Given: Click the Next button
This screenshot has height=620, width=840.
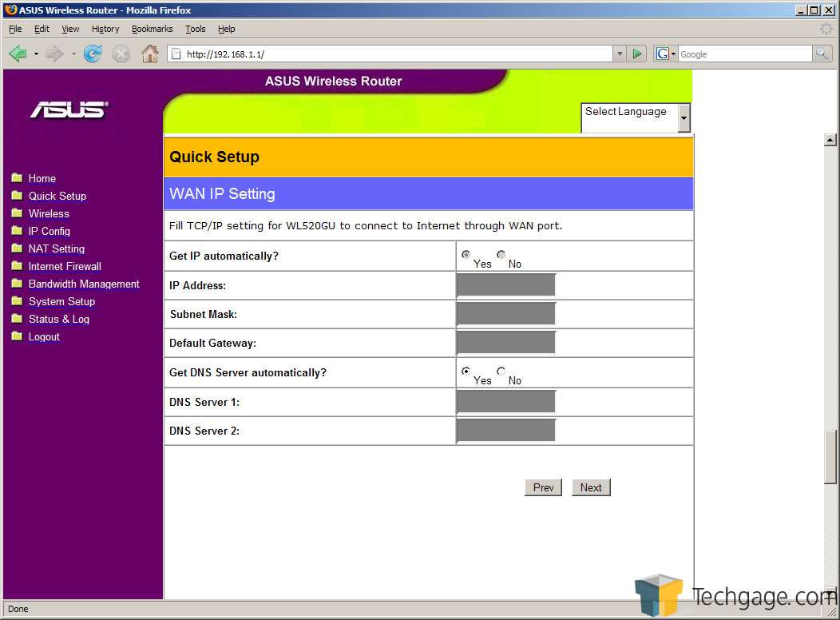Looking at the screenshot, I should pyautogui.click(x=591, y=487).
